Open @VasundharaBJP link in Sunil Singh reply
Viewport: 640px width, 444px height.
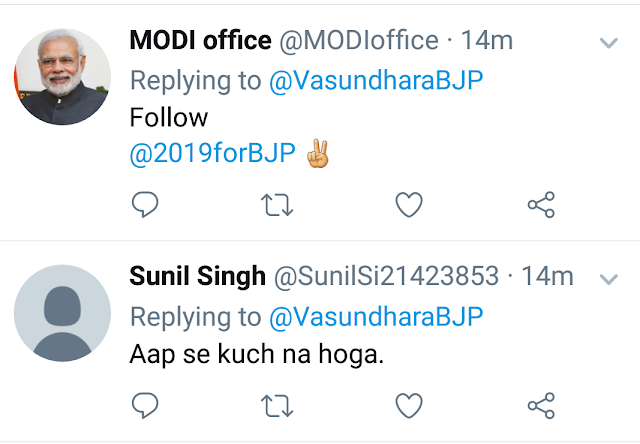coord(376,317)
